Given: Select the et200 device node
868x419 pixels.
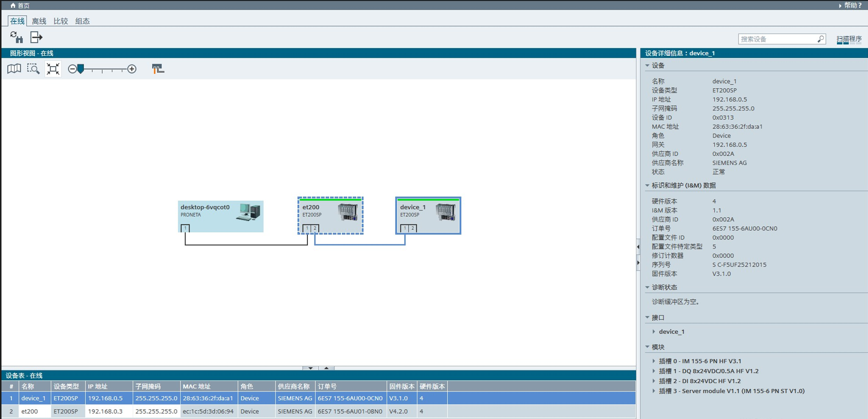Looking at the screenshot, I should [331, 215].
